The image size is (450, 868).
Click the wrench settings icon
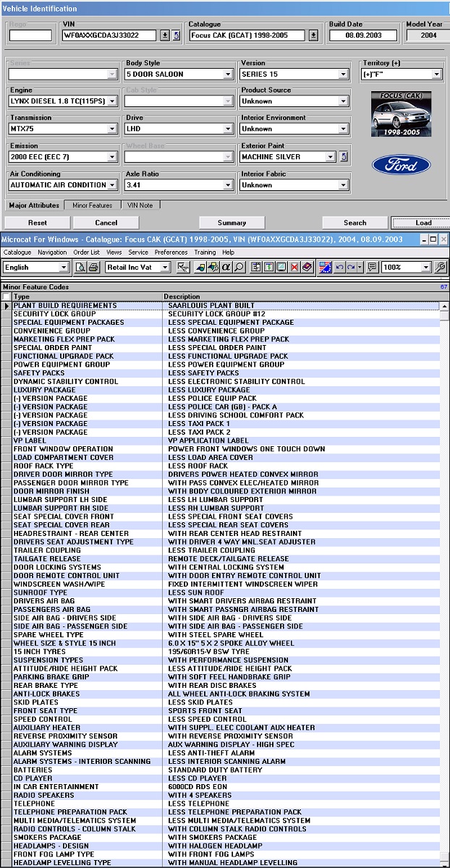pos(440,268)
